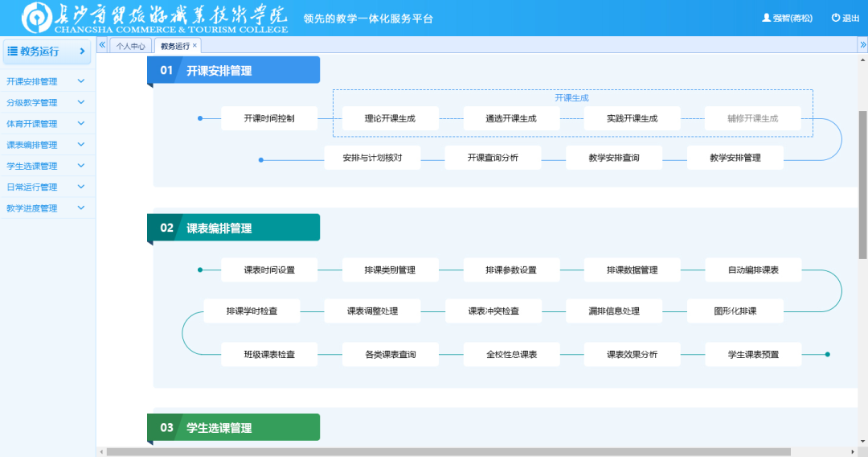
Task: Expand the 开课安排管理 menu
Action: tap(80, 81)
